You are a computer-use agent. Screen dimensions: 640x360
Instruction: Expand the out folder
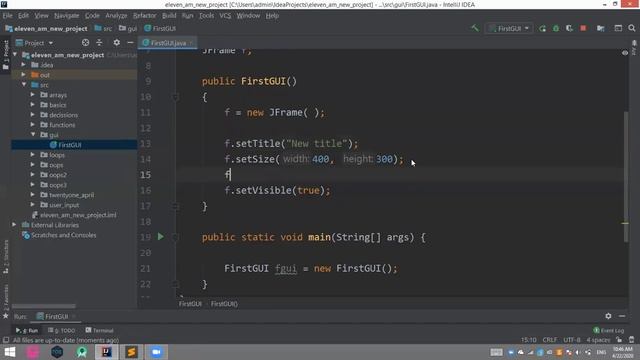(24, 75)
